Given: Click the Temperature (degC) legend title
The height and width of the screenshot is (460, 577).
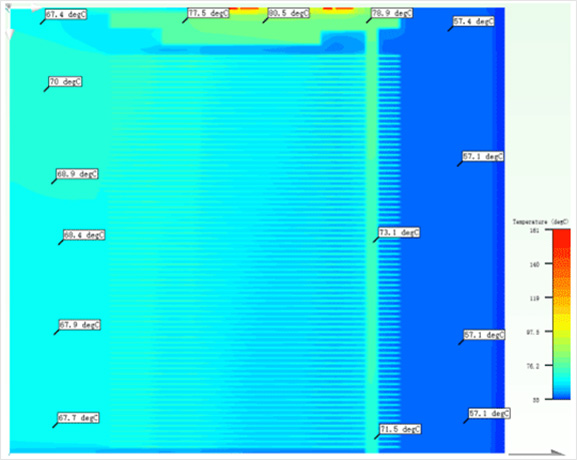Looking at the screenshot, I should click(x=540, y=222).
